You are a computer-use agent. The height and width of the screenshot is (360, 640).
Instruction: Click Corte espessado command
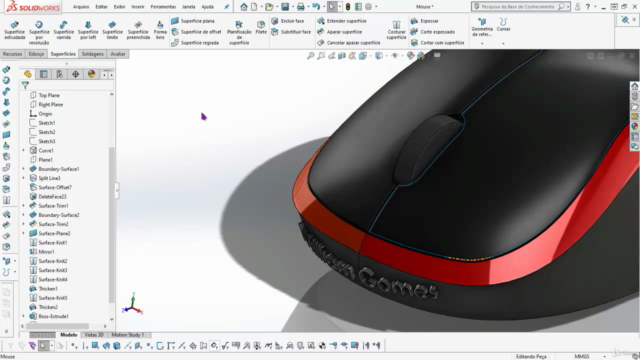click(433, 32)
